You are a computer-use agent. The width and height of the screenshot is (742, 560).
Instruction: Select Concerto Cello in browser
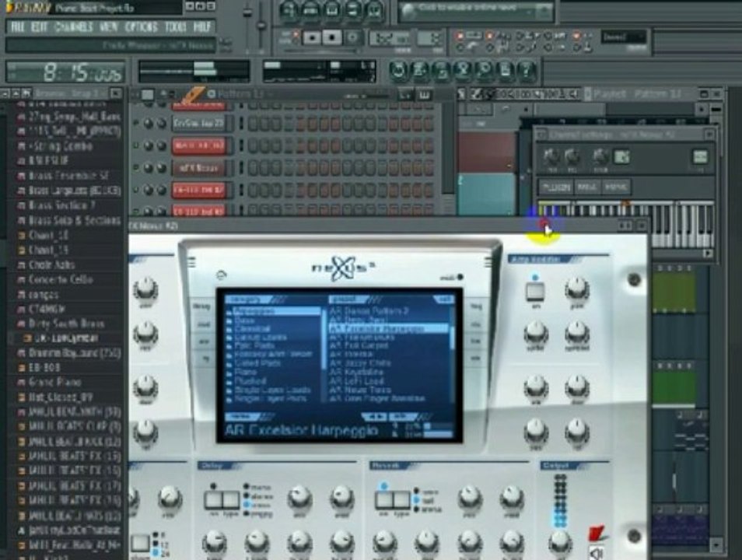[x=61, y=279]
